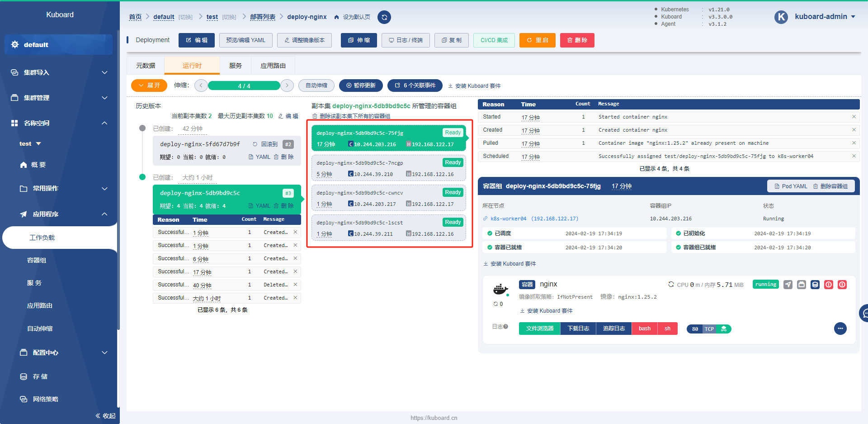Click the CPU metrics refresh icon

coord(671,285)
